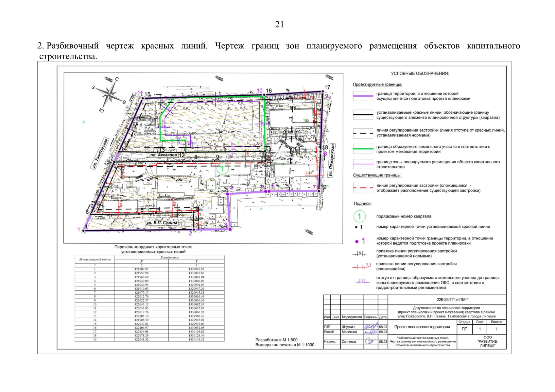Click the 'Перечень координат характерных точек' table title
Viewport: 555px width, 392px height.
click(153, 247)
